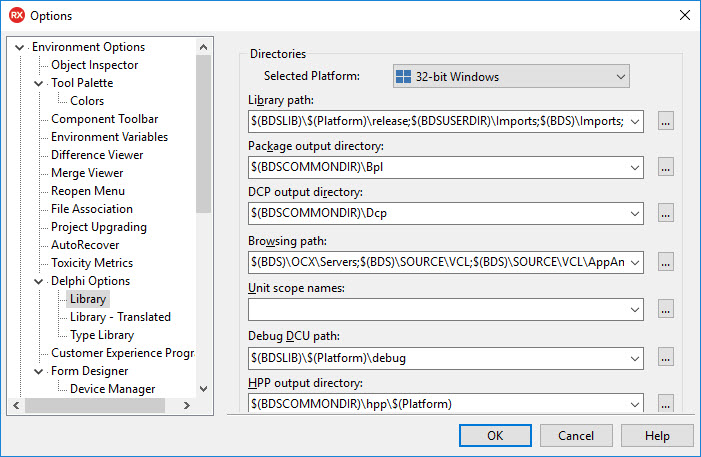Viewport: 701px width, 457px height.
Task: Click the OK button
Action: click(x=495, y=436)
